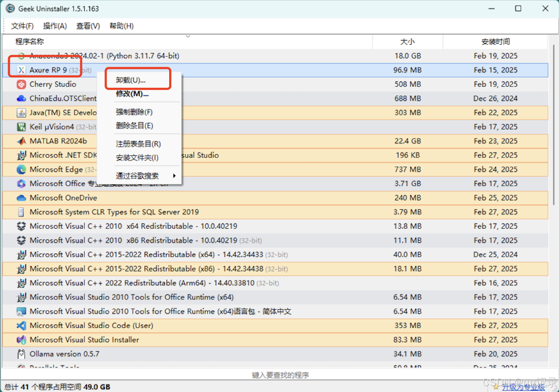
Task: Click the Anaconda3 2024.02-1 program name
Action: coord(105,56)
